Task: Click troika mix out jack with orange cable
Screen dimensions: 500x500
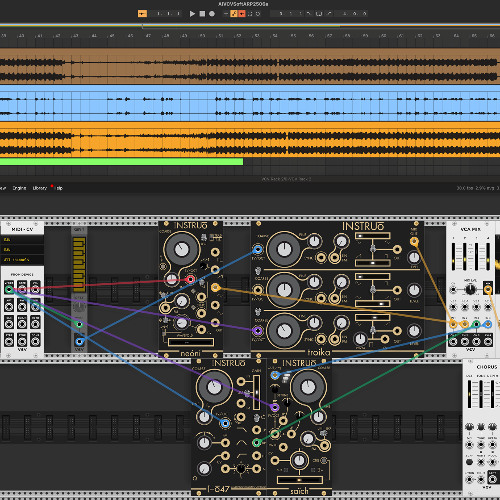Action: 414,242
